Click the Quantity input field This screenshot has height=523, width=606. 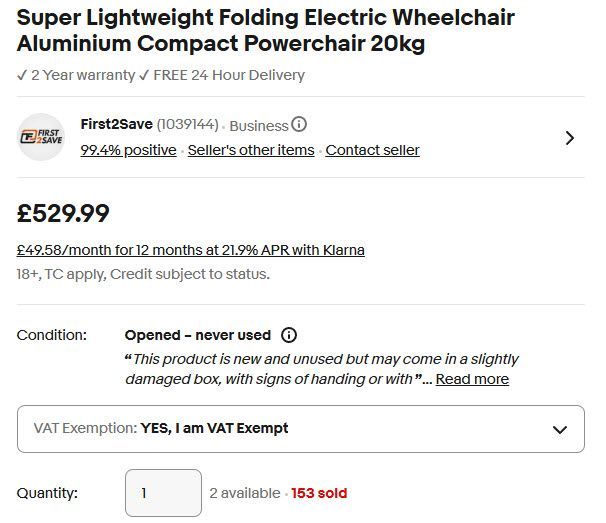[163, 493]
